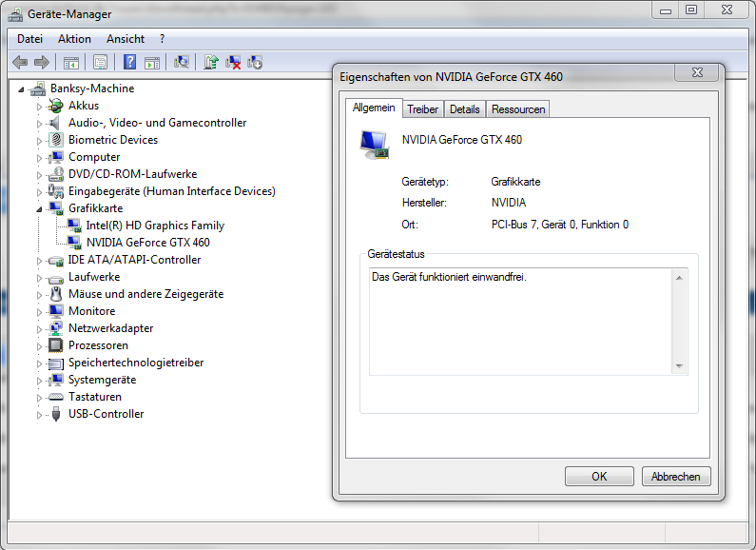Viewport: 756px width, 550px height.
Task: Click the Abbrechen button
Action: coord(676,476)
